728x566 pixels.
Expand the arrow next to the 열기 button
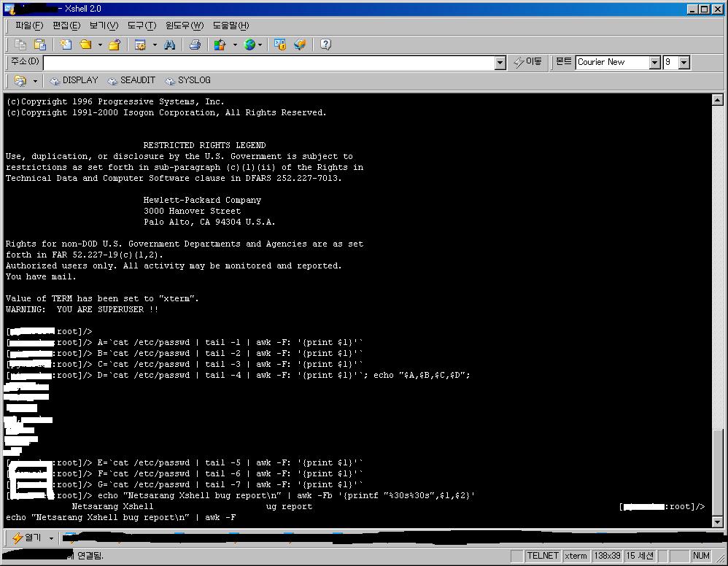click(51, 538)
